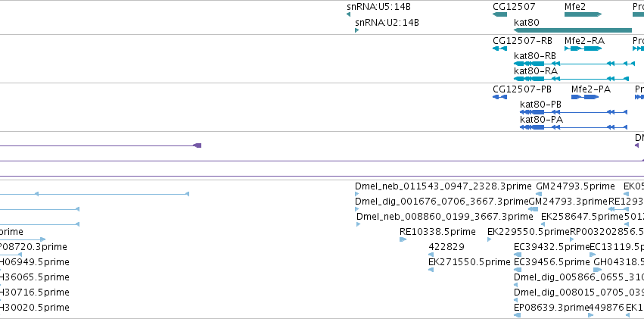644x319 pixels.
Task: Click the purple feature end block
Action: pos(198,145)
